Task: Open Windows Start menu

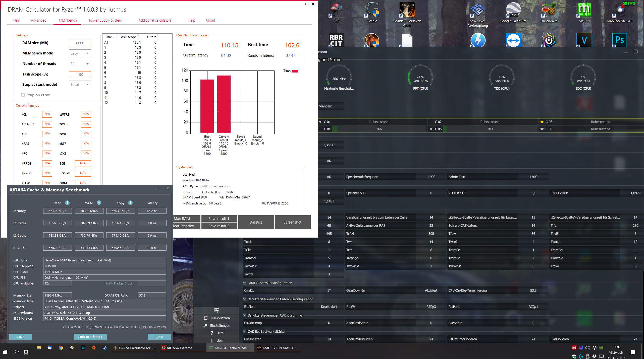Action: point(5,352)
